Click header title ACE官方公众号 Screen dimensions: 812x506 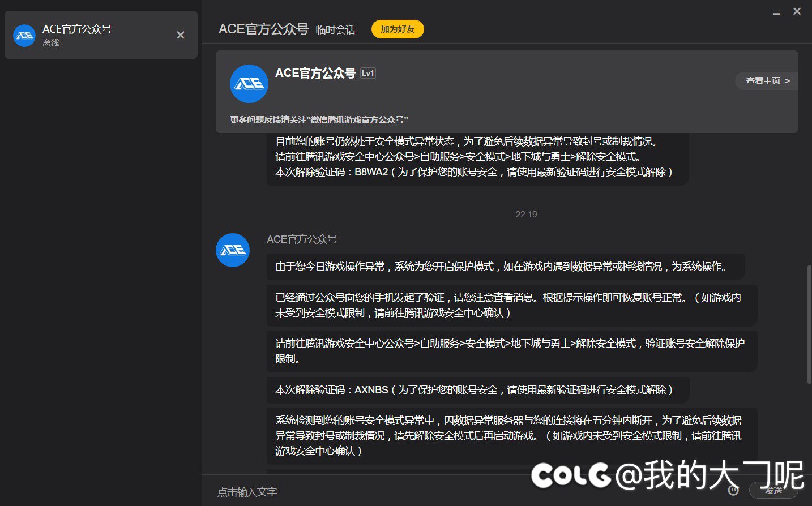coord(263,29)
